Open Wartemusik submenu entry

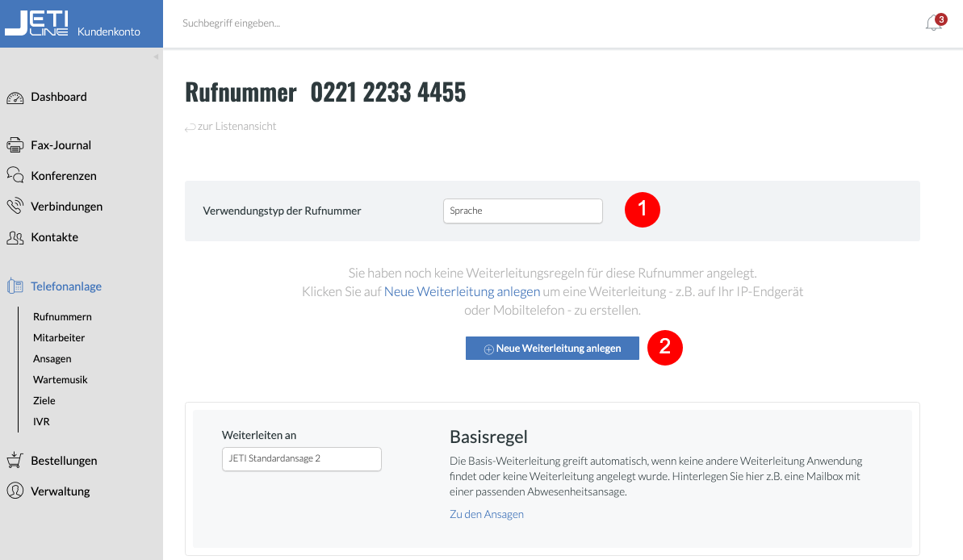click(61, 379)
